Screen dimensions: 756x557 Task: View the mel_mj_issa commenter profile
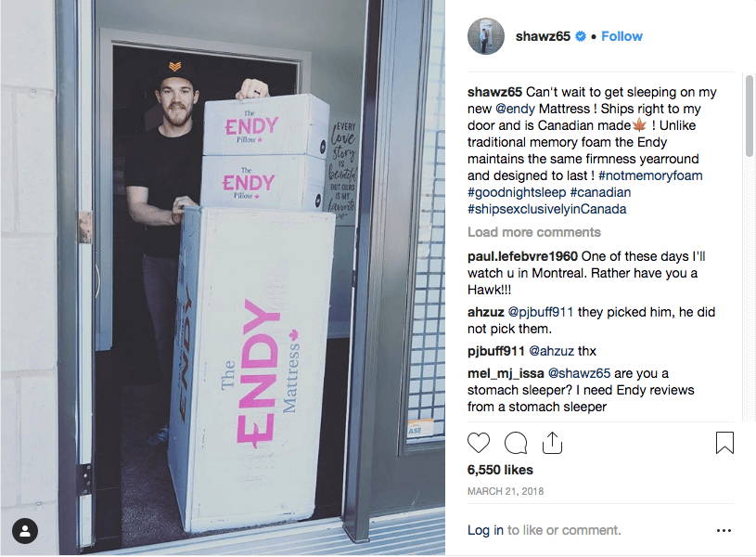(x=506, y=373)
